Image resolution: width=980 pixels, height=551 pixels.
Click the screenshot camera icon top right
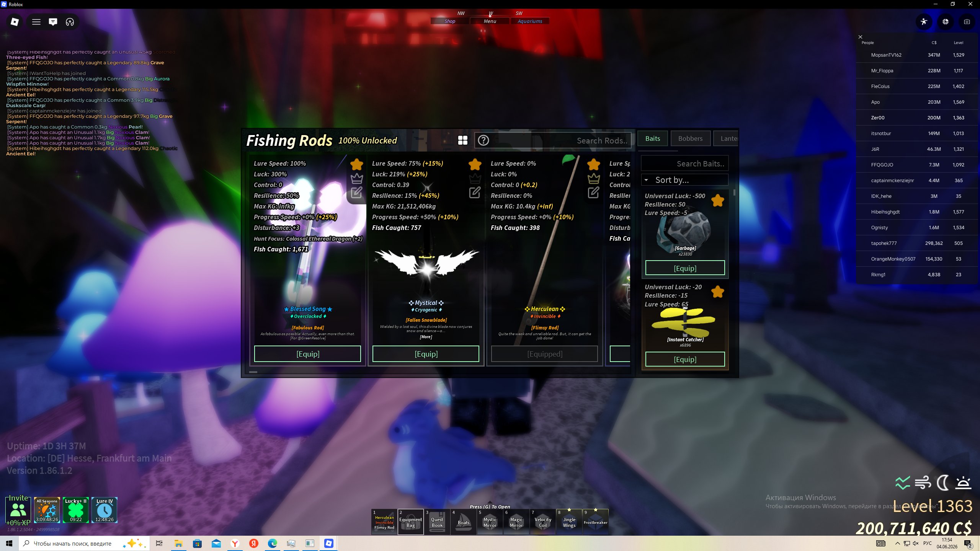[967, 22]
